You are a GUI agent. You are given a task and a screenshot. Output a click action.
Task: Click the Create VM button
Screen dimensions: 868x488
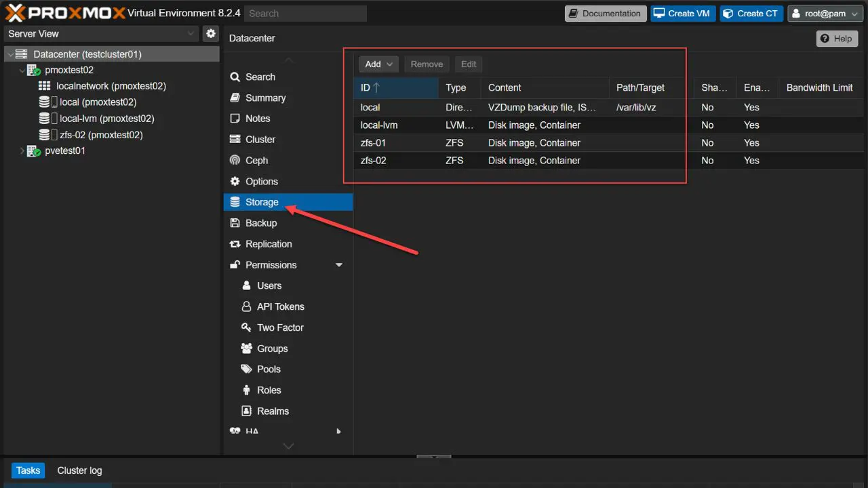[x=683, y=14]
